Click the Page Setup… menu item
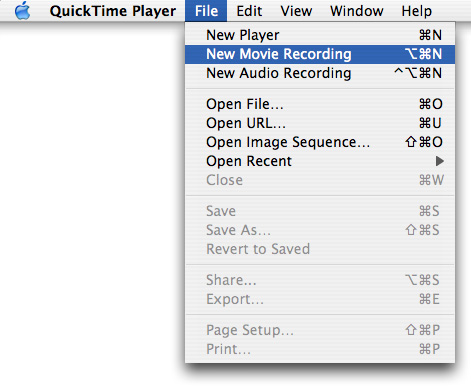This screenshot has width=471, height=387. [x=320, y=330]
